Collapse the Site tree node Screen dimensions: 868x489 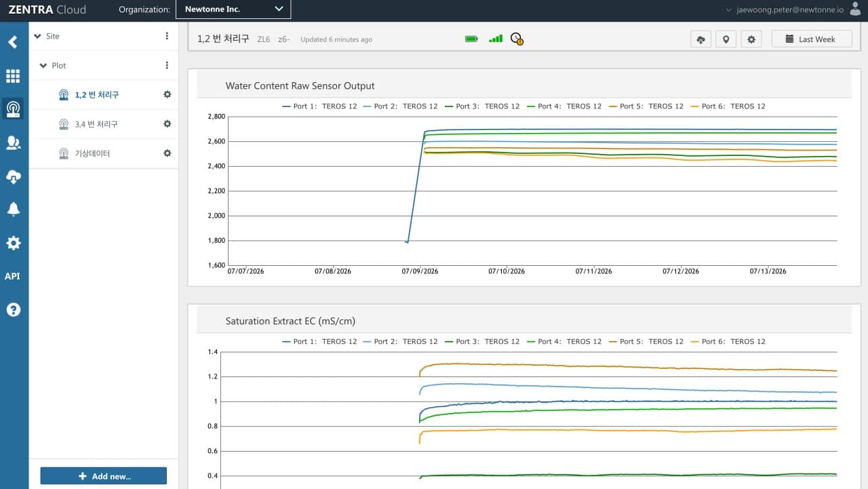[x=37, y=36]
